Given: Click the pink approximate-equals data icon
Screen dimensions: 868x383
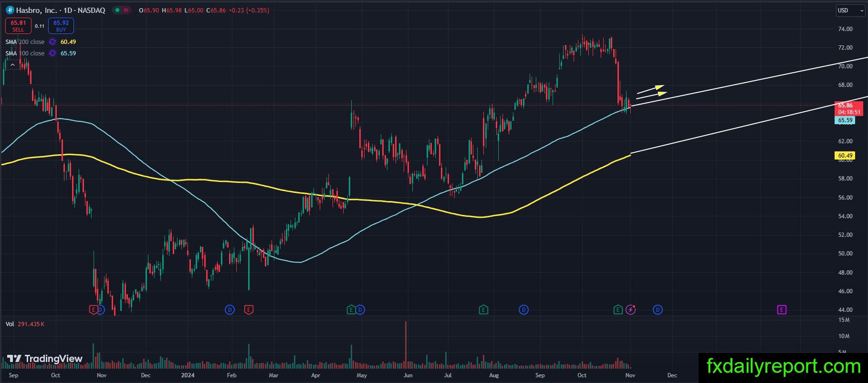Looking at the screenshot, I should coord(126,10).
